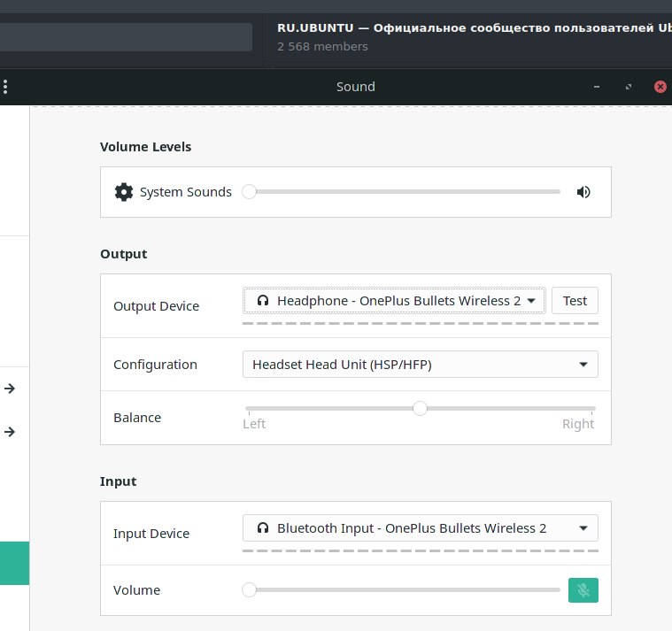Adjust the System Sounds volume slider
This screenshot has width=672, height=631.
(401, 191)
